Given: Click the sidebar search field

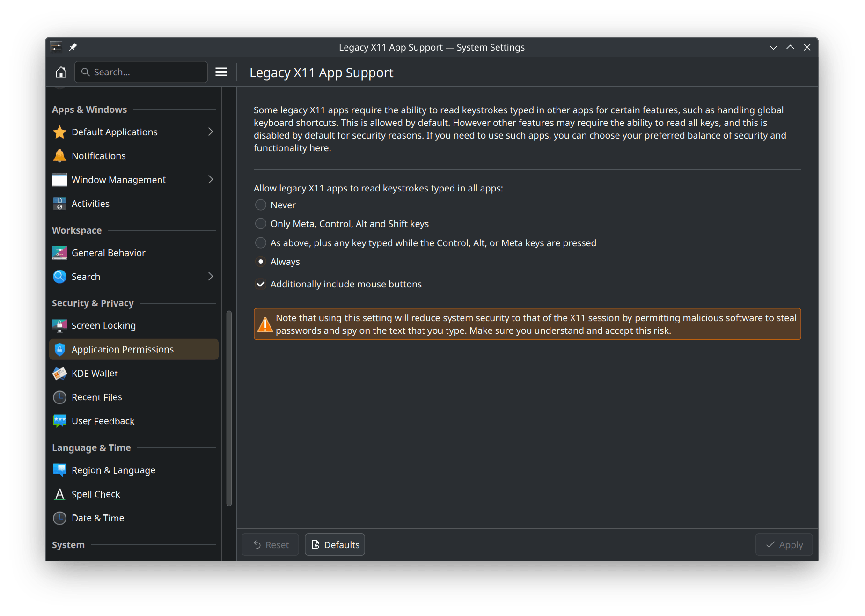Looking at the screenshot, I should [141, 72].
